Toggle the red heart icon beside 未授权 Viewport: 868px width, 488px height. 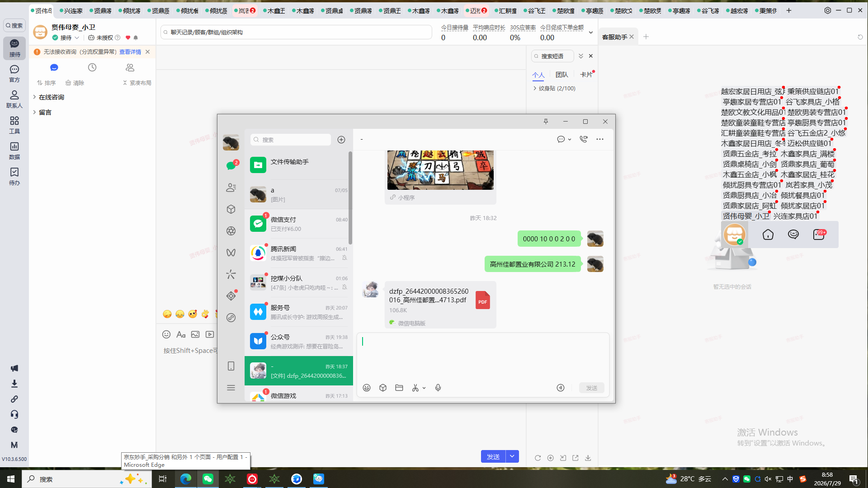pos(128,38)
